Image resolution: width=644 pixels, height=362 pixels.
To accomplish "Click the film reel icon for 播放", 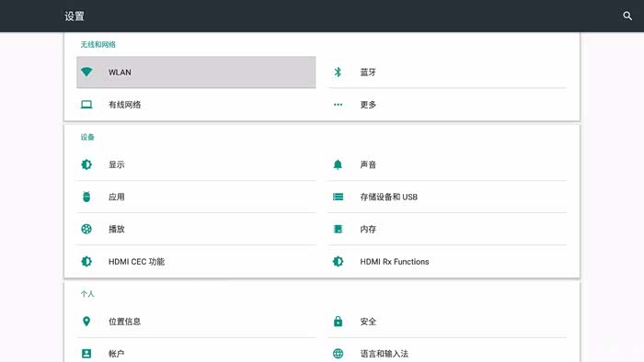I will [x=86, y=229].
